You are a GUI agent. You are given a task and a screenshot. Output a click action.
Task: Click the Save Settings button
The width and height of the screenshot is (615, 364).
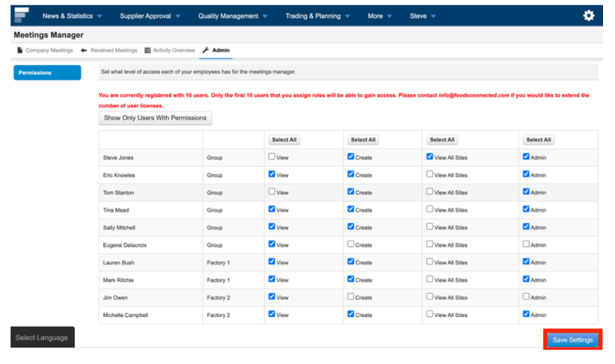click(572, 339)
